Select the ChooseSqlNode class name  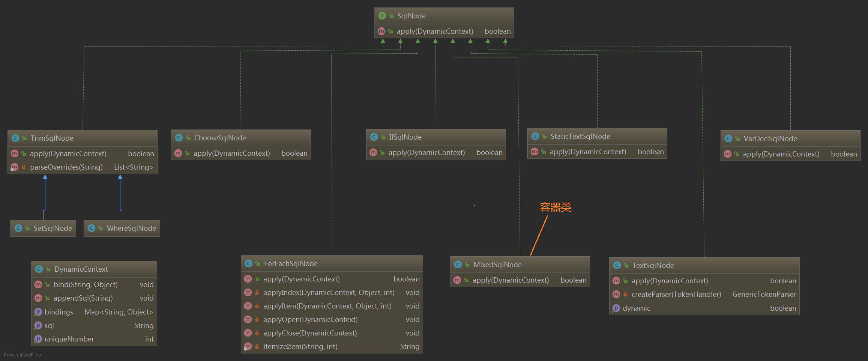(220, 138)
